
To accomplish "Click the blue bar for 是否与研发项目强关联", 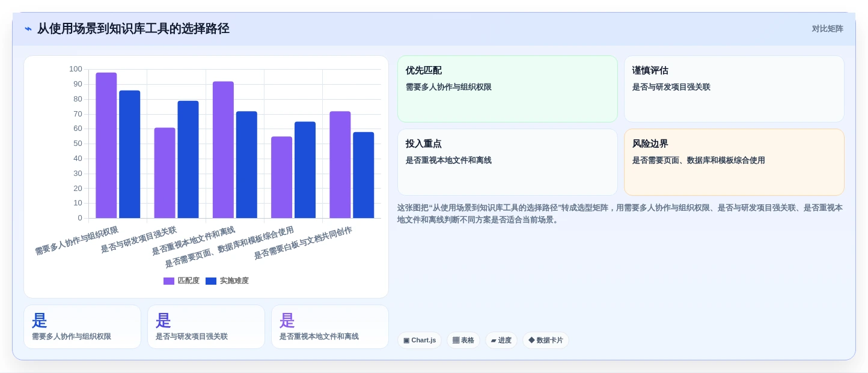I will pyautogui.click(x=188, y=159).
